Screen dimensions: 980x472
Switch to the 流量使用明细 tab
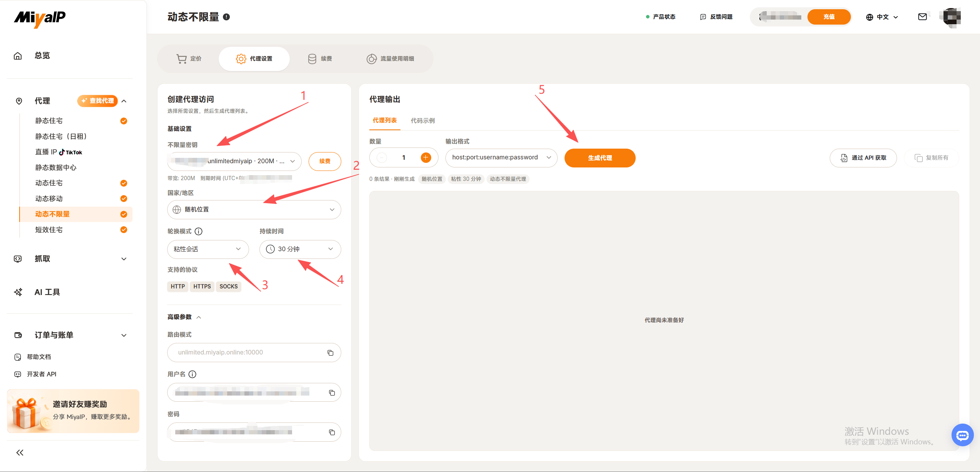tap(390, 59)
